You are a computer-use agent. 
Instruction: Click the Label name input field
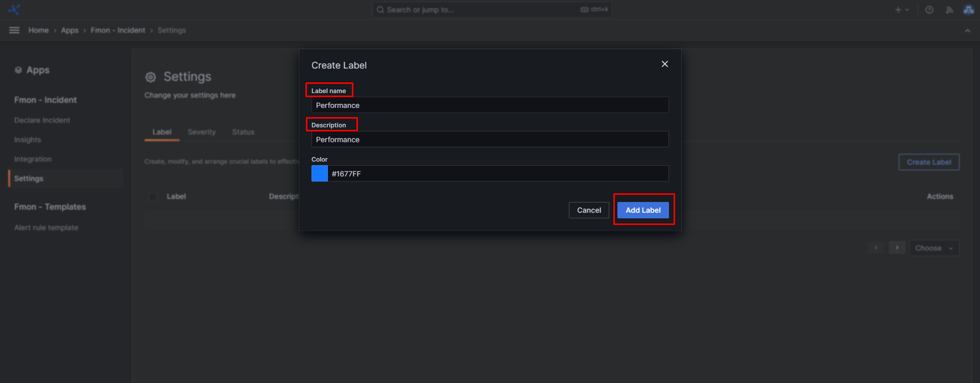pos(489,105)
